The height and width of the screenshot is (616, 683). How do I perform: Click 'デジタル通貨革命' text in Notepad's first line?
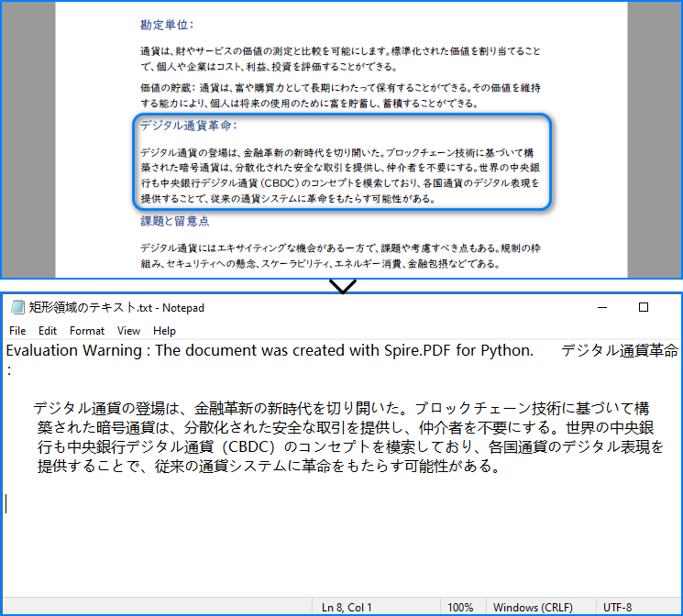(620, 350)
